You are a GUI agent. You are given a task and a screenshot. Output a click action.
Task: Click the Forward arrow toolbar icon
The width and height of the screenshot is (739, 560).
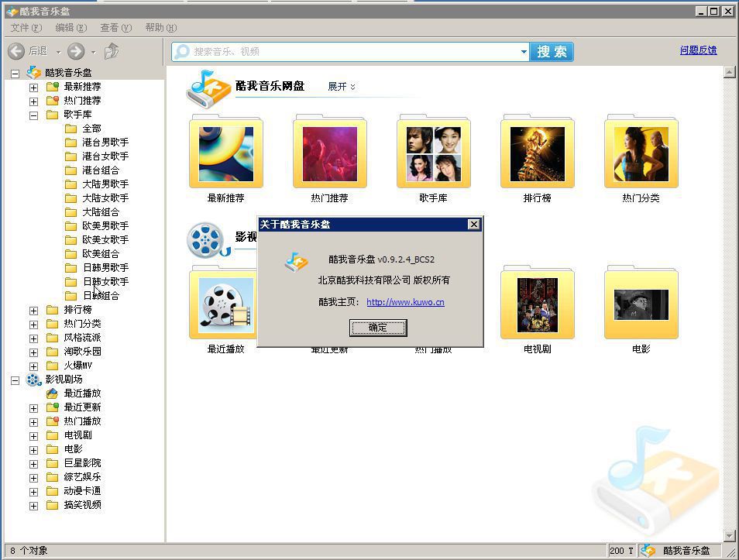pos(76,51)
